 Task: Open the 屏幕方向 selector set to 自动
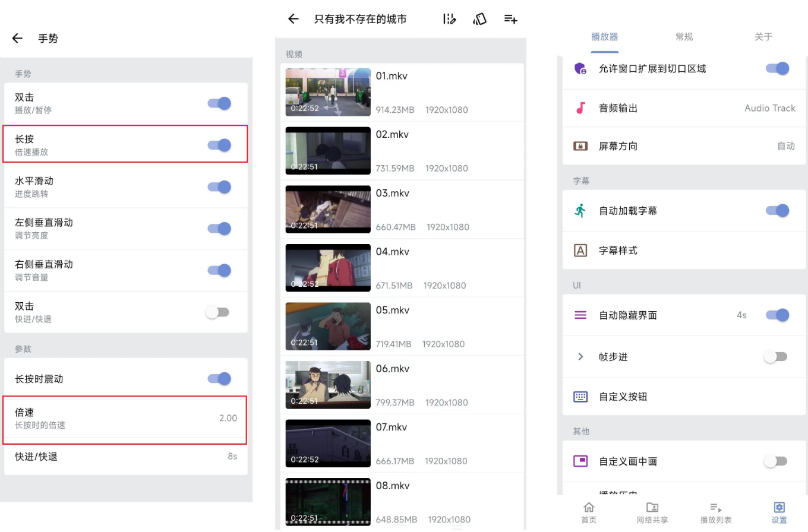[683, 146]
